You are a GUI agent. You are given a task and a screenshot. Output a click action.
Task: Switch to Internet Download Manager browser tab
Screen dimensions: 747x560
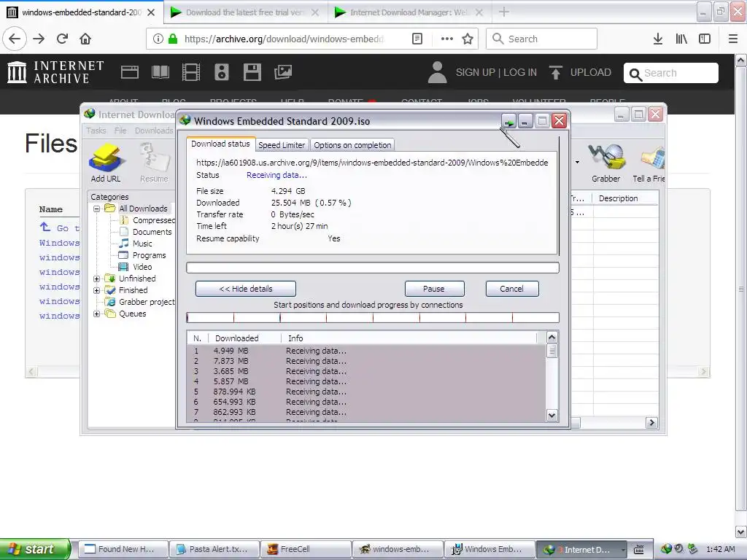coord(409,12)
